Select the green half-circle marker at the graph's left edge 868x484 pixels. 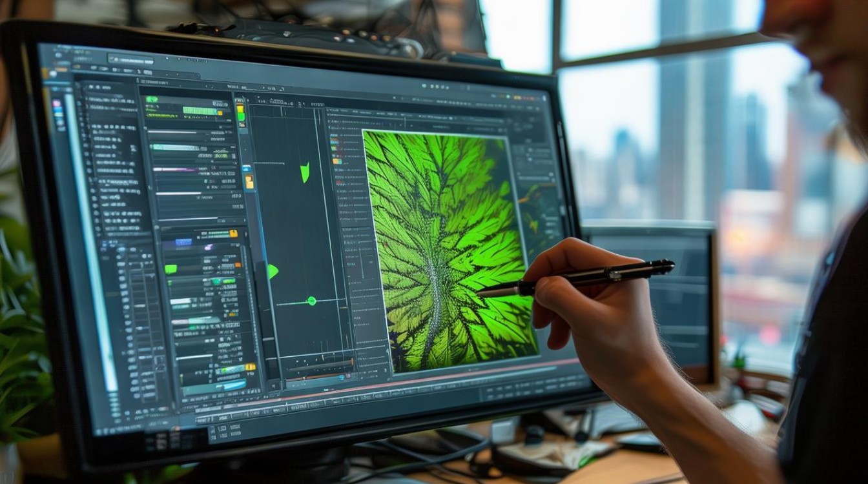[273, 271]
